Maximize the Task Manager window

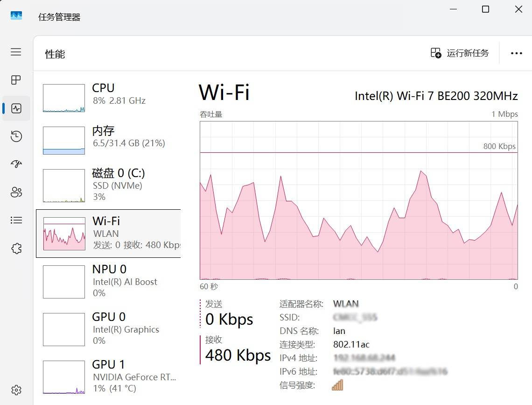[x=485, y=9]
